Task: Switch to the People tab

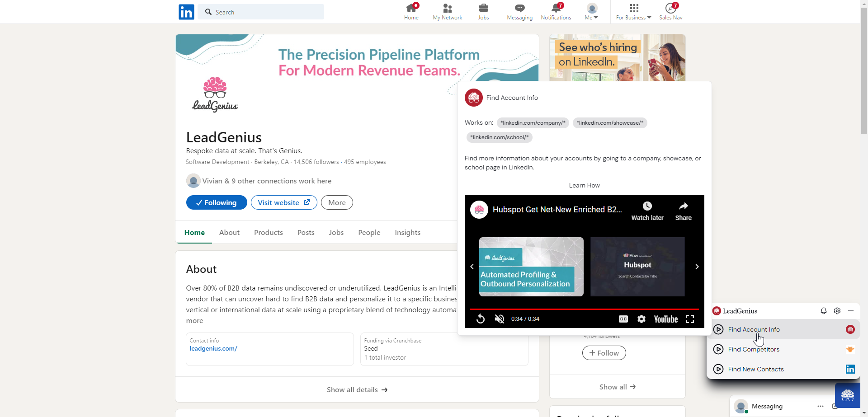Action: click(369, 232)
